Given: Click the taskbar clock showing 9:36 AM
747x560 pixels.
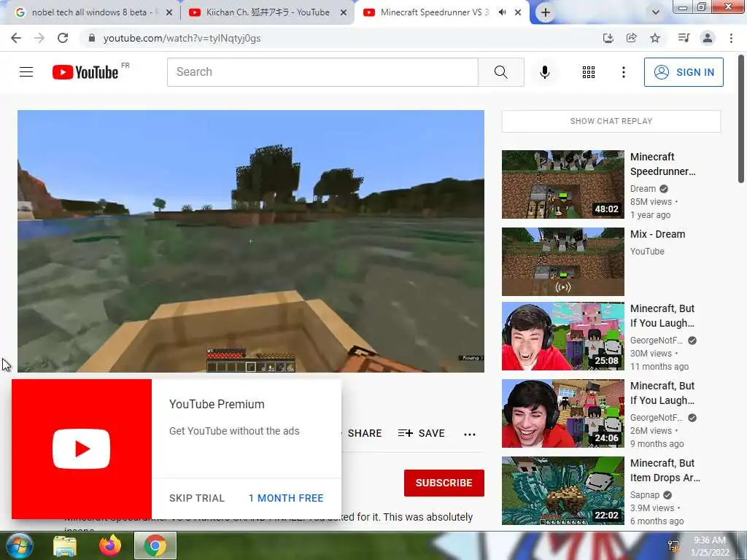Looking at the screenshot, I should click(x=710, y=545).
